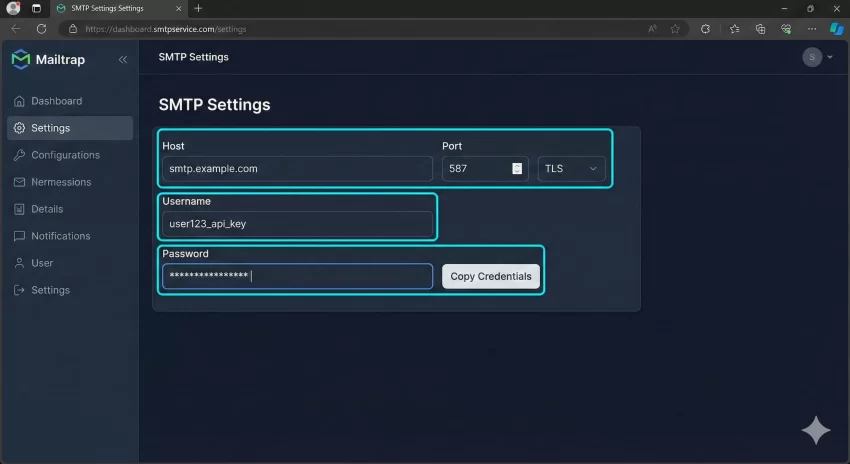Click the Copy Credentials button

491,276
